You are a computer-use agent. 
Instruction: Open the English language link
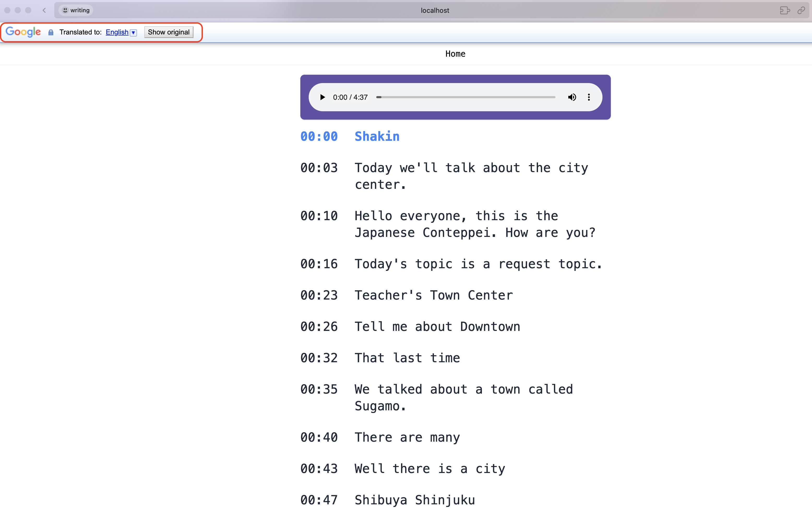pyautogui.click(x=117, y=32)
